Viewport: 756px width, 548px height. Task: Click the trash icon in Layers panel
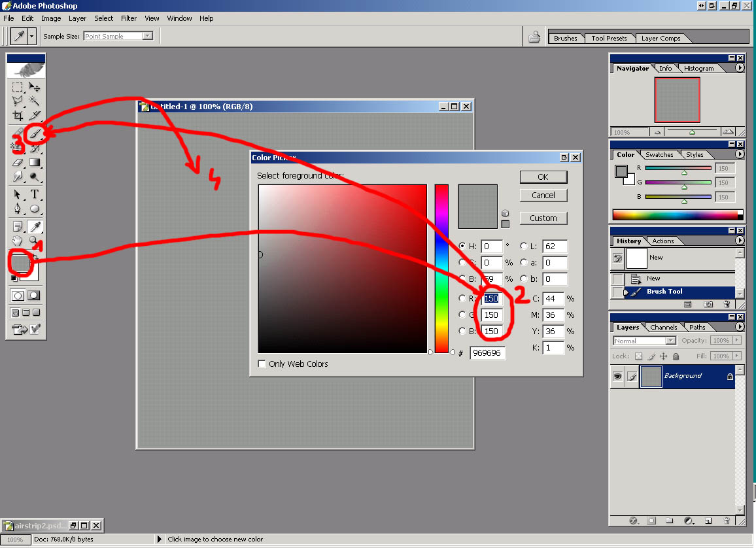click(727, 521)
